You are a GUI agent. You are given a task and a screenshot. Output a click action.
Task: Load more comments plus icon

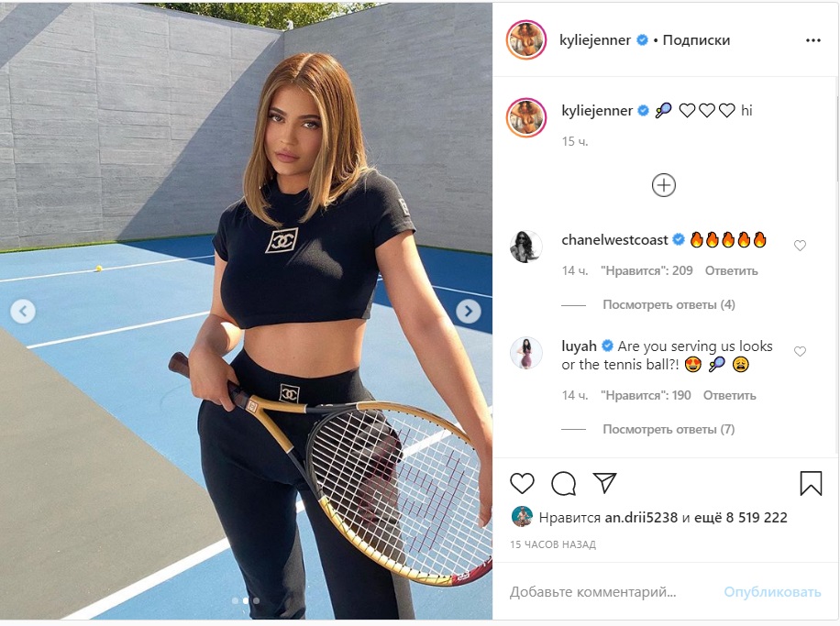(x=663, y=185)
